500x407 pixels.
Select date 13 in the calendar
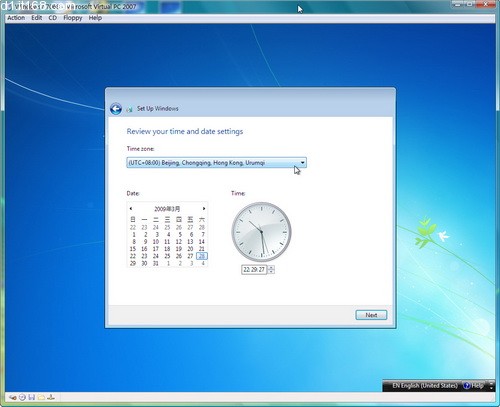point(190,242)
